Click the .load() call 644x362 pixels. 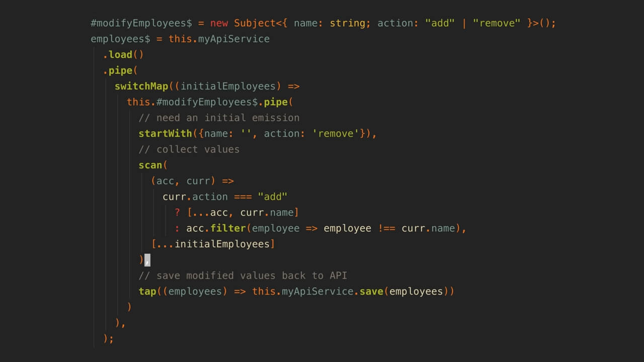click(x=123, y=54)
